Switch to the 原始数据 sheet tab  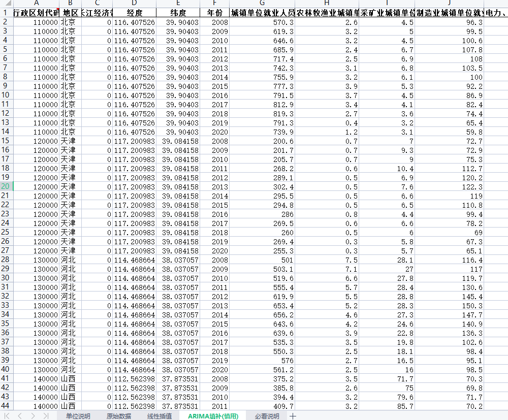point(118,416)
